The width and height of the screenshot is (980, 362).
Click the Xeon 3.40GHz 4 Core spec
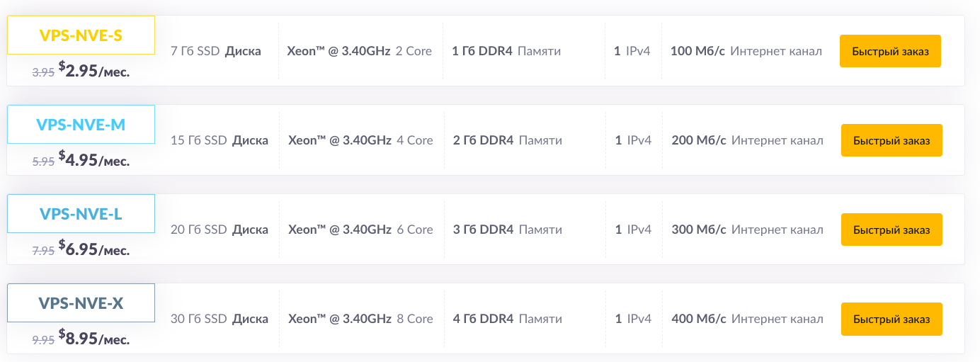tap(360, 140)
